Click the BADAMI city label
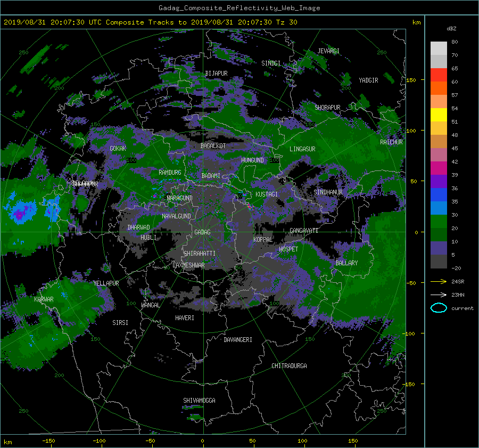The height and width of the screenshot is (448, 479). (211, 176)
